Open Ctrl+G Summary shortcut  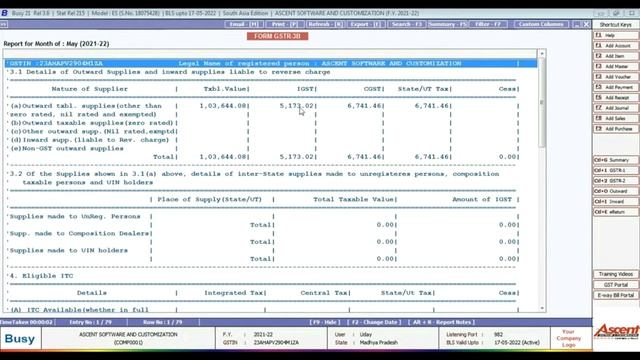click(x=616, y=160)
